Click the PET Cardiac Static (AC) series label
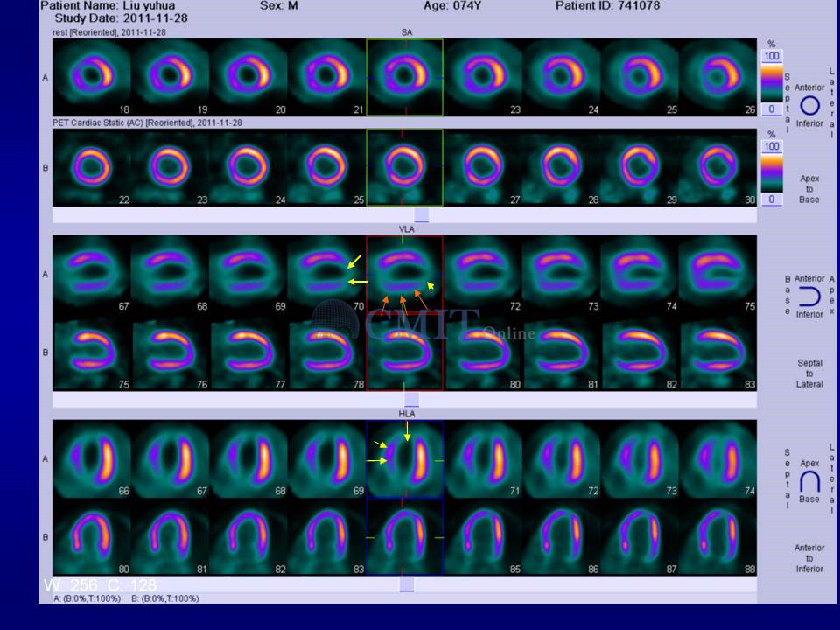Image resolution: width=840 pixels, height=630 pixels. [148, 123]
